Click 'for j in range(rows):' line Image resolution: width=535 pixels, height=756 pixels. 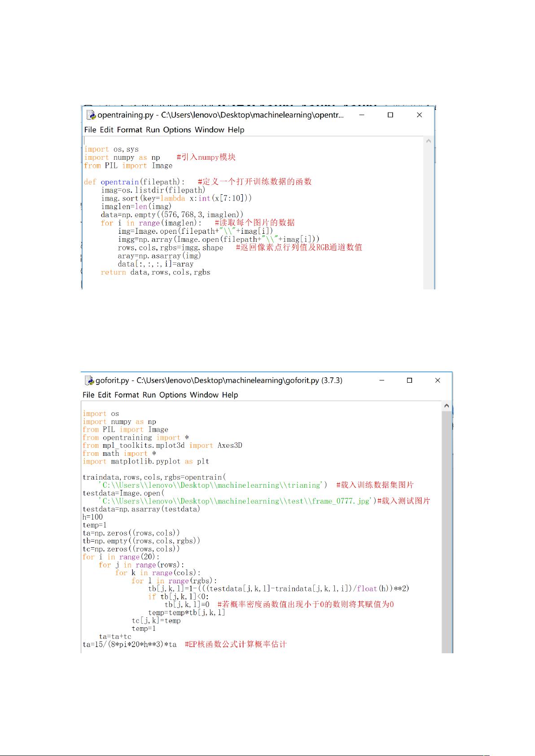point(142,565)
